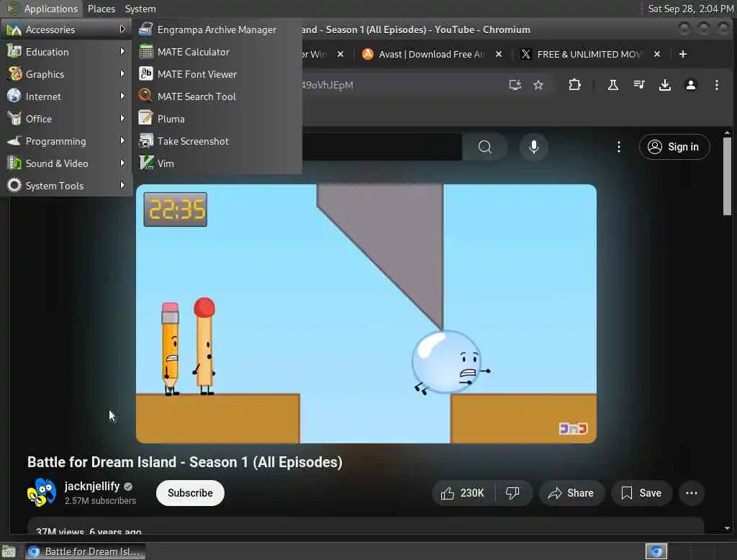
Task: Click the video title text
Action: [185, 461]
